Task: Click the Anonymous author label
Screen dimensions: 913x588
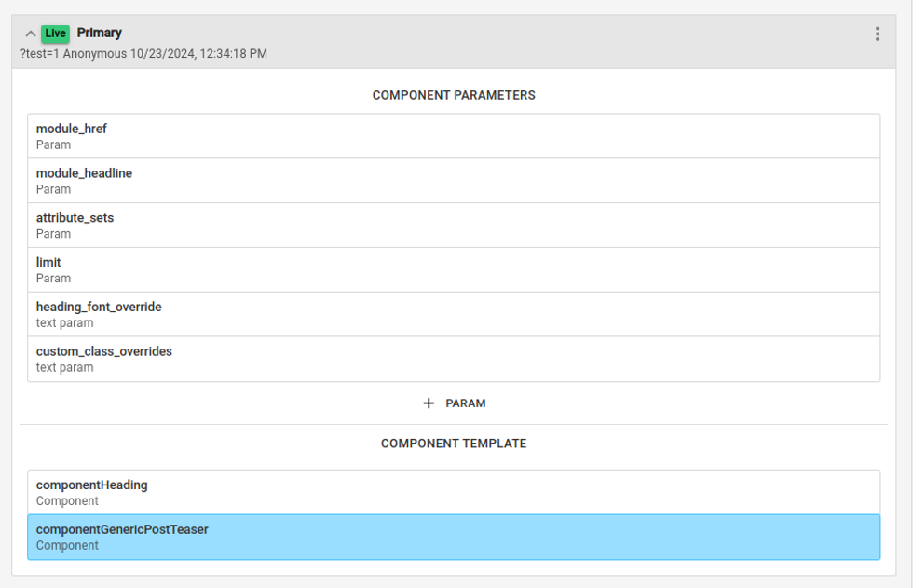Action: tap(95, 54)
